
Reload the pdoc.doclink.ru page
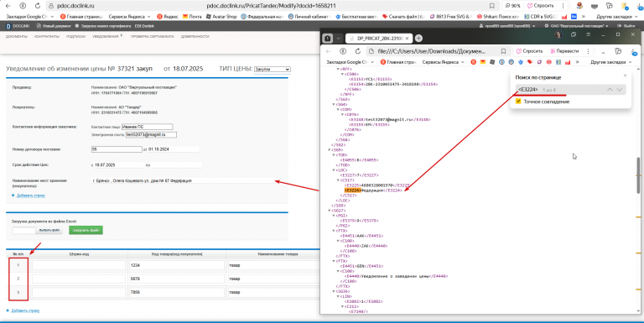click(x=38, y=6)
